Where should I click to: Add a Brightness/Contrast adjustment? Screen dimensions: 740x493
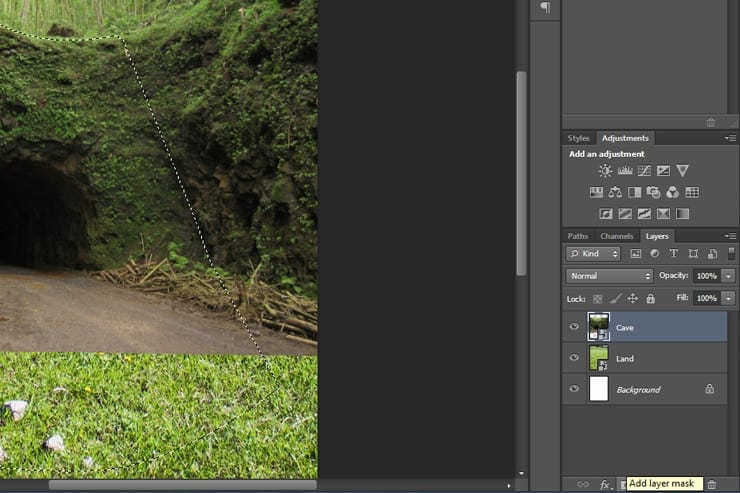(x=605, y=171)
